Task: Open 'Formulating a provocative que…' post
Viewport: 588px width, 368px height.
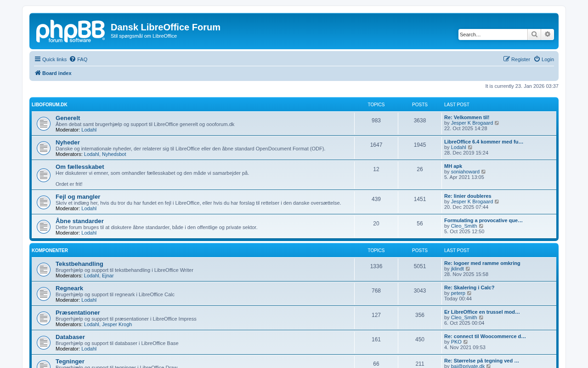Action: pyautogui.click(x=483, y=220)
